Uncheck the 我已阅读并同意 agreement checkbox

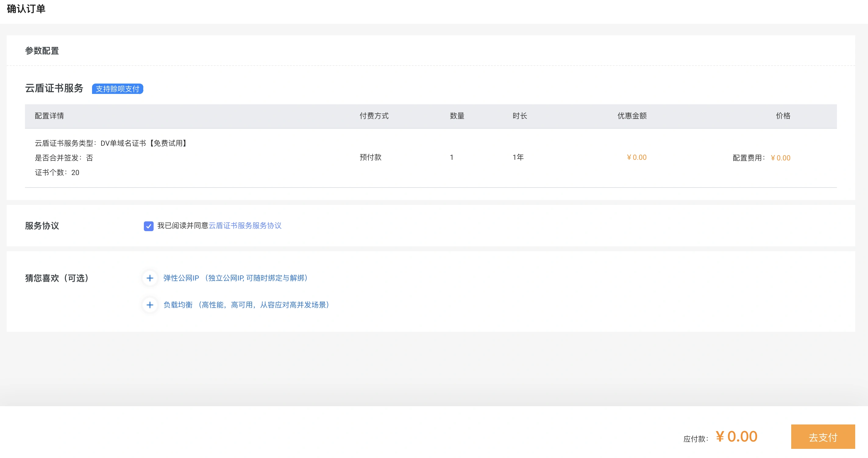(x=149, y=226)
